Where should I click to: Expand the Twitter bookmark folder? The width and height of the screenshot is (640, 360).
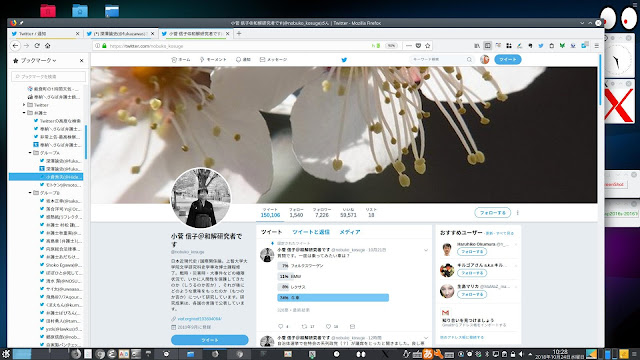coord(24,105)
